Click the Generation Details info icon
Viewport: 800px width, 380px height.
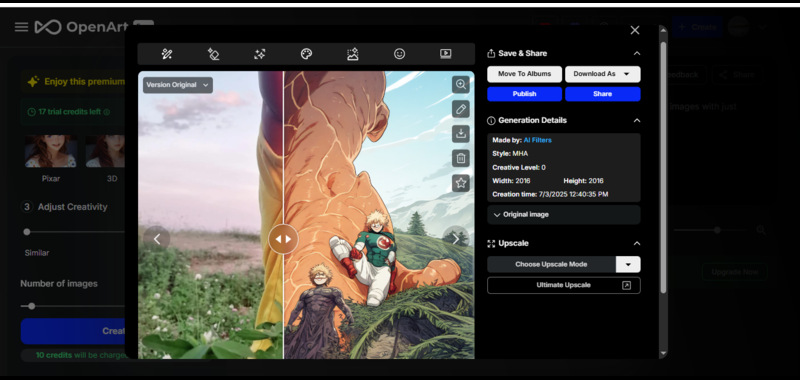491,121
